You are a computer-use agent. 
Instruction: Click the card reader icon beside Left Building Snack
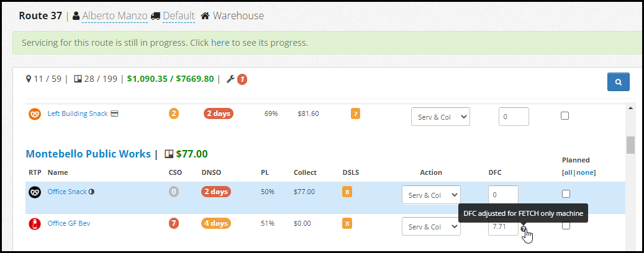coord(115,114)
